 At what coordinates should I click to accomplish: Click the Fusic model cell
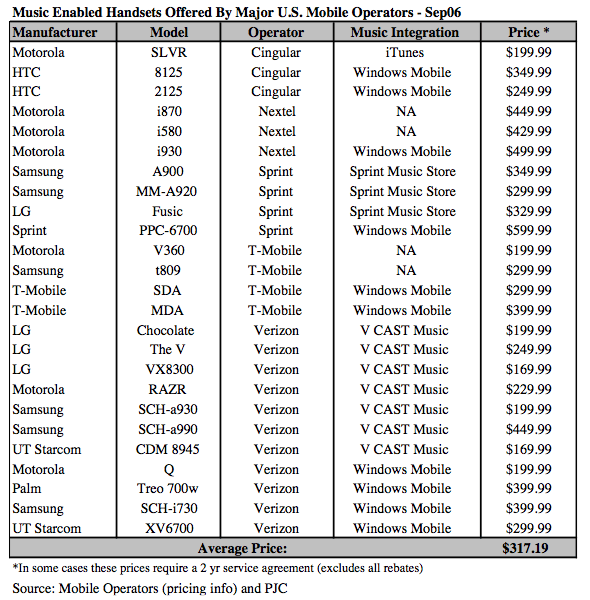click(167, 211)
